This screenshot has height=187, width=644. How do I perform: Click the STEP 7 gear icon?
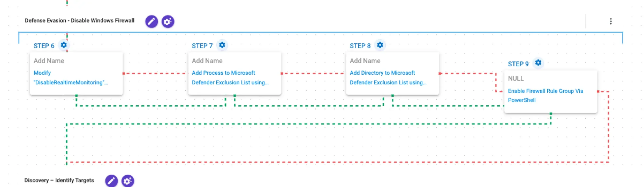coord(222,45)
